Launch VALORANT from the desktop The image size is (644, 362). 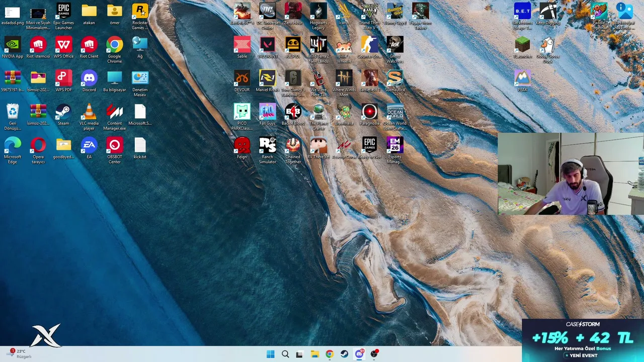pyautogui.click(x=268, y=48)
